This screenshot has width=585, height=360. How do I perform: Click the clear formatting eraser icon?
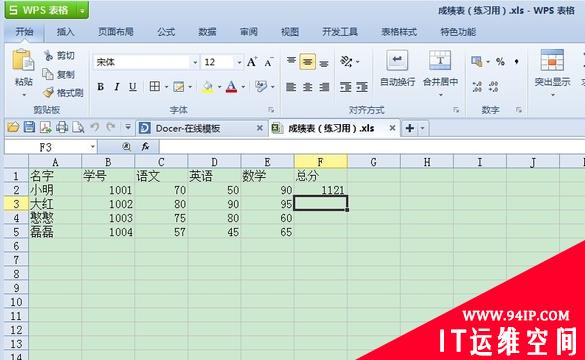[261, 87]
